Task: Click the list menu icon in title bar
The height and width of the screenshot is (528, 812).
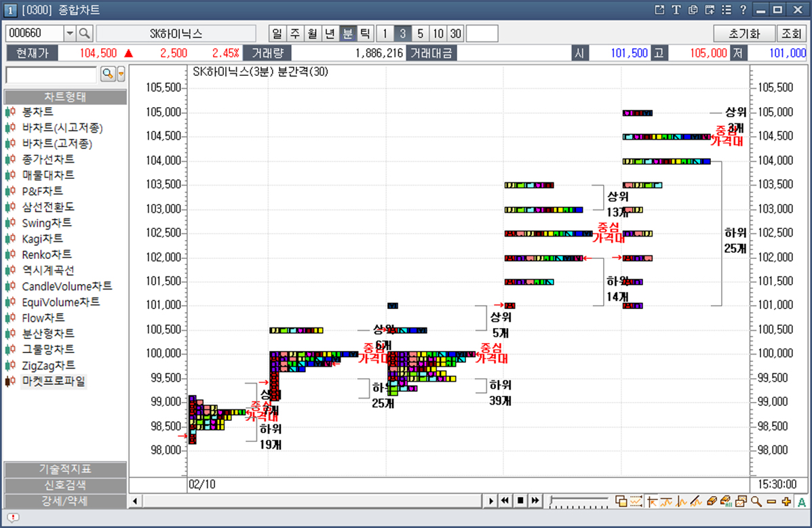Action: (x=727, y=9)
